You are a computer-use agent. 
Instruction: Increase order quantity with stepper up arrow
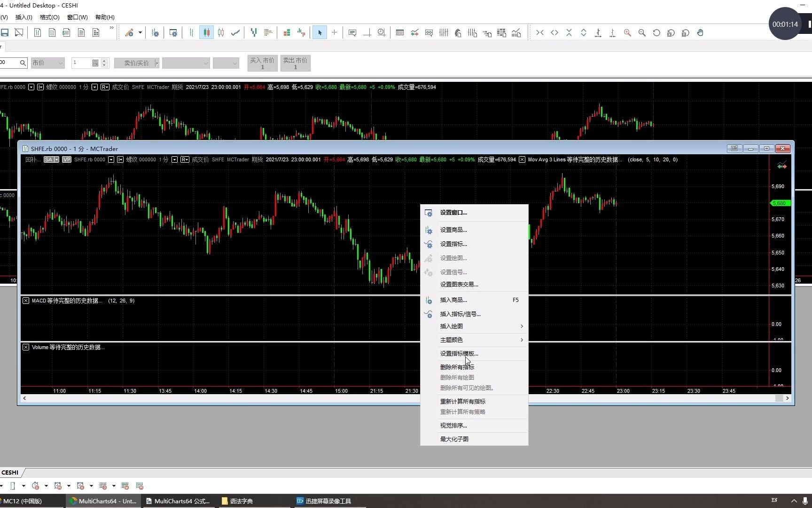coord(104,61)
